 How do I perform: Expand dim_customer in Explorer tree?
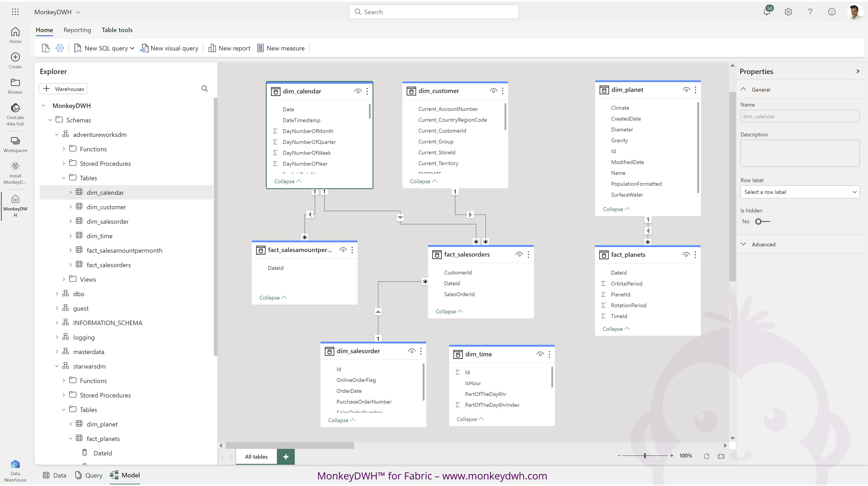tap(71, 207)
